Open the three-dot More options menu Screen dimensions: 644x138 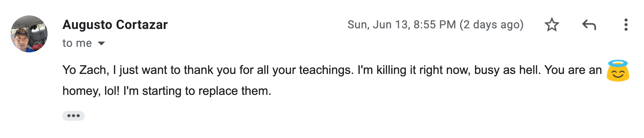pos(626,25)
